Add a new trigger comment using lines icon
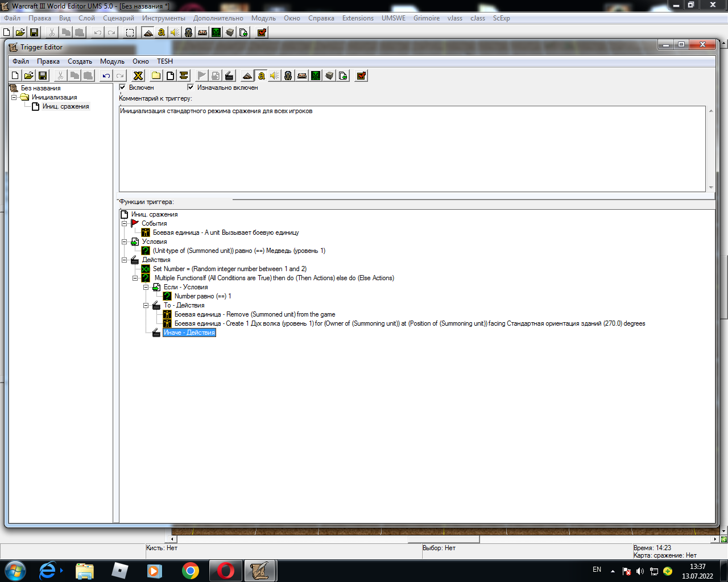 [184, 76]
